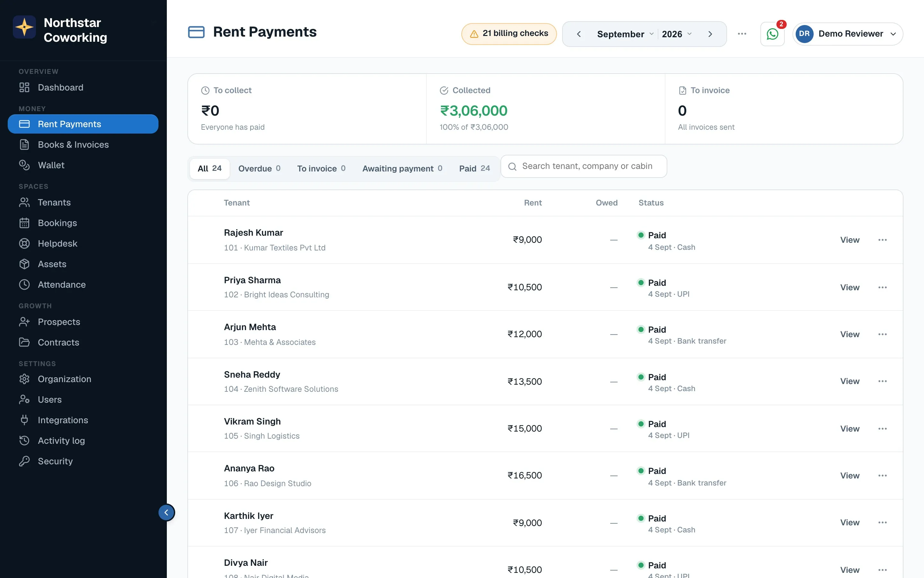
Task: Open row actions menu for Priya Sharma
Action: tap(882, 287)
